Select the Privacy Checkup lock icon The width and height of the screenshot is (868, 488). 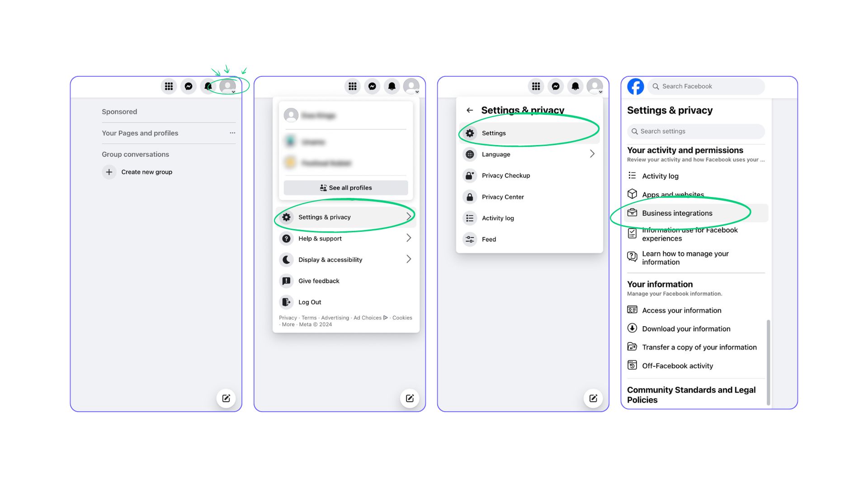point(471,174)
